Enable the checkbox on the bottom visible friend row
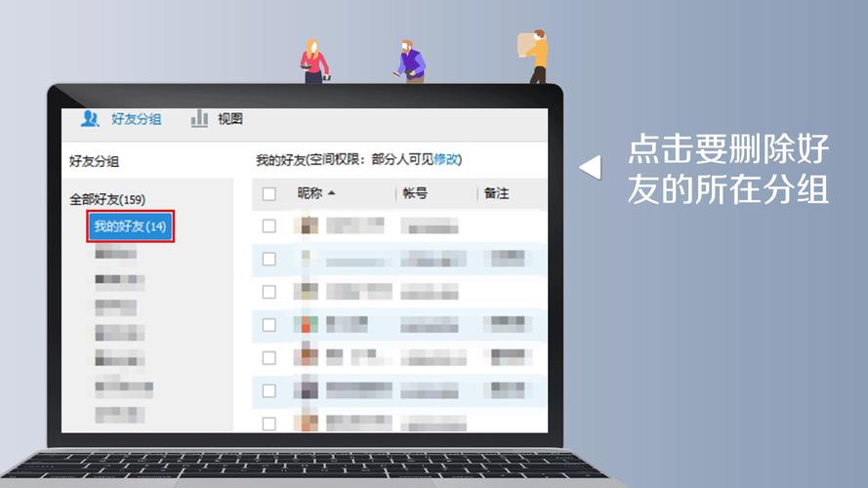Image resolution: width=868 pixels, height=488 pixels. point(269,423)
